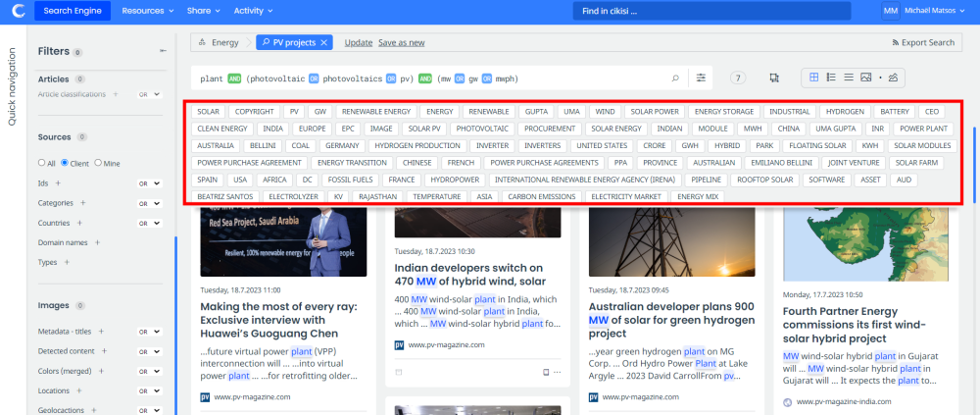The height and width of the screenshot is (415, 980).
Task: Add a Metadata - titles filter
Action: click(101, 332)
